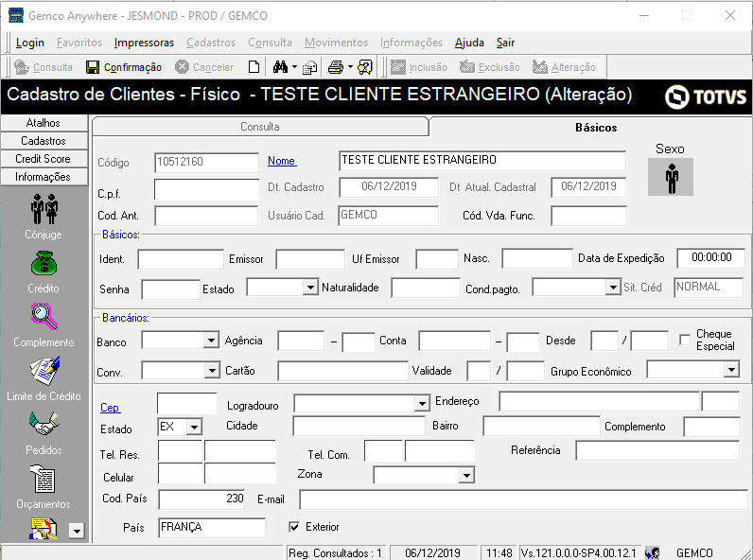
Task: Expand the binoculars search dropdown arrow
Action: 294,67
